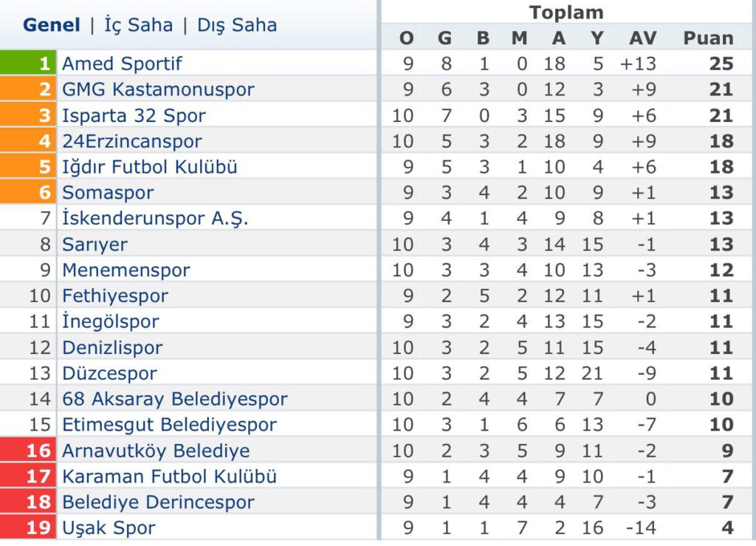Viewport: 756px width, 546px height.
Task: Click the Isparta 32 Spor link
Action: pyautogui.click(x=134, y=116)
